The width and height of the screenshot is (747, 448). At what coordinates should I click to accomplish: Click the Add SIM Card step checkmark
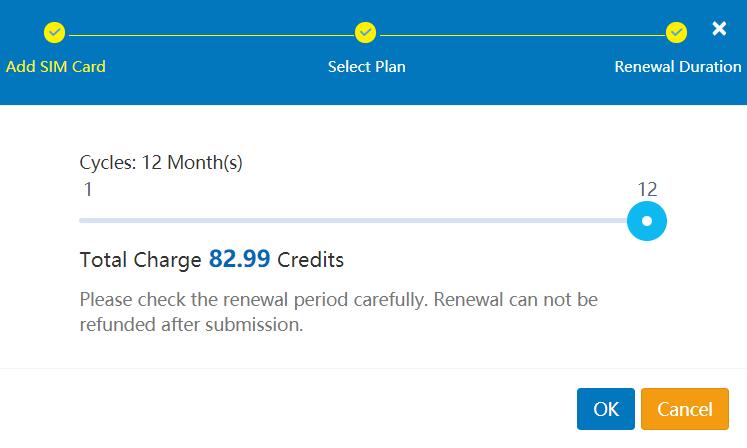pyautogui.click(x=54, y=32)
